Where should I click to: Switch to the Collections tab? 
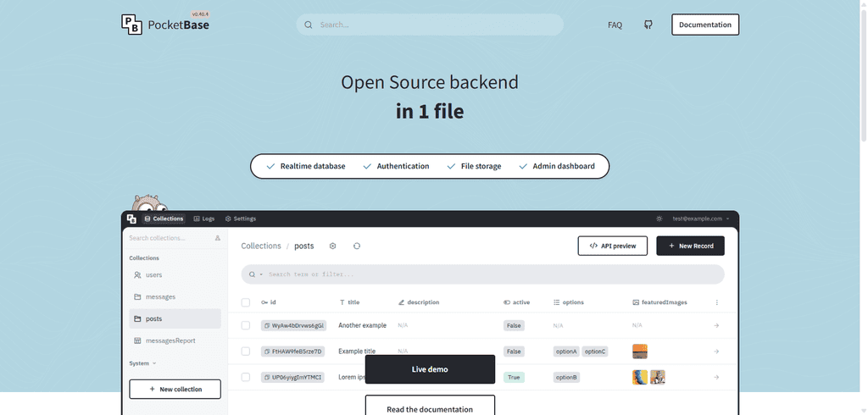pos(164,219)
